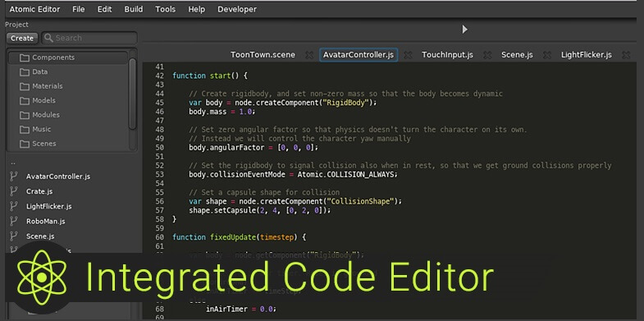
Task: Click the folder tree scrollbar
Action: [132, 94]
